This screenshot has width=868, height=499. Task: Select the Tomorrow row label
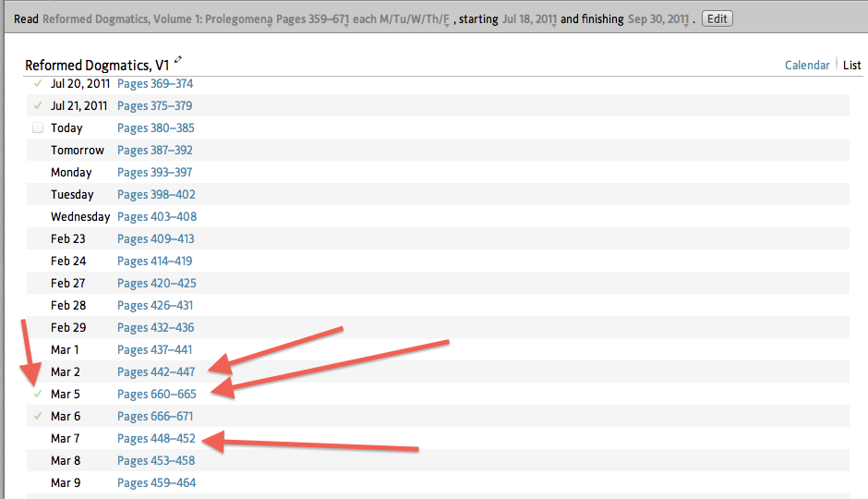(78, 150)
